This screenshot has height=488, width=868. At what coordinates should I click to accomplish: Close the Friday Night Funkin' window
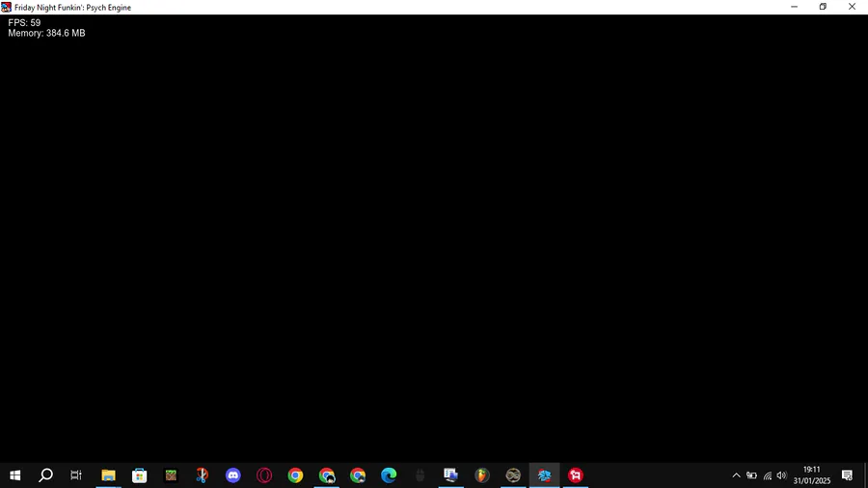852,7
